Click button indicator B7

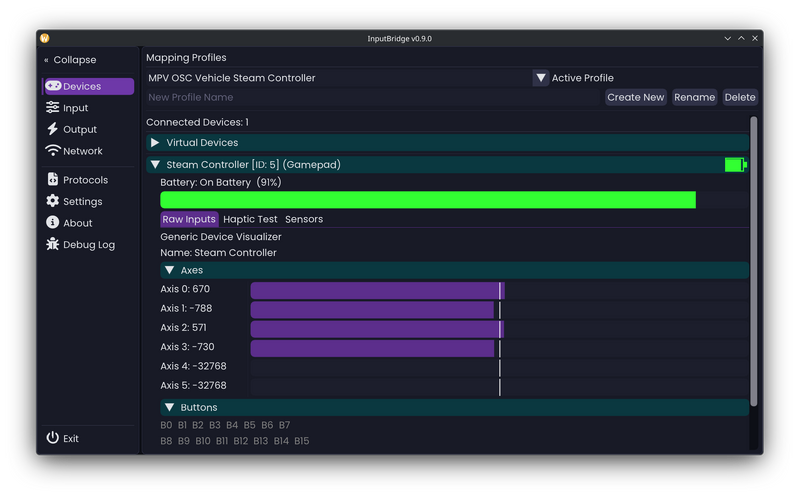click(285, 425)
